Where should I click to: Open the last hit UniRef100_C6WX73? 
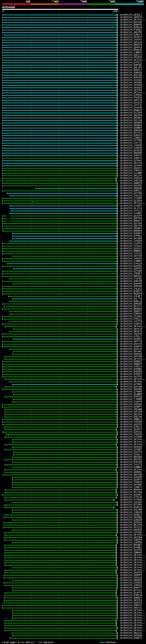[131, 638]
